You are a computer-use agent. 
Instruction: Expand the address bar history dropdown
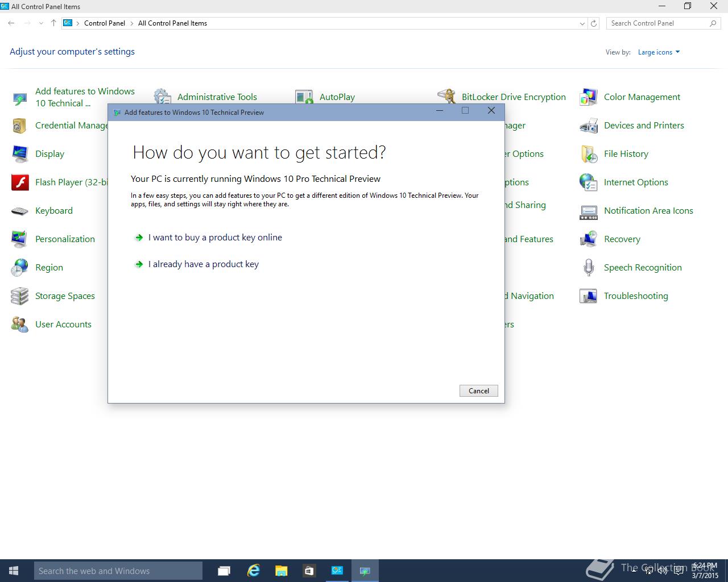point(582,23)
